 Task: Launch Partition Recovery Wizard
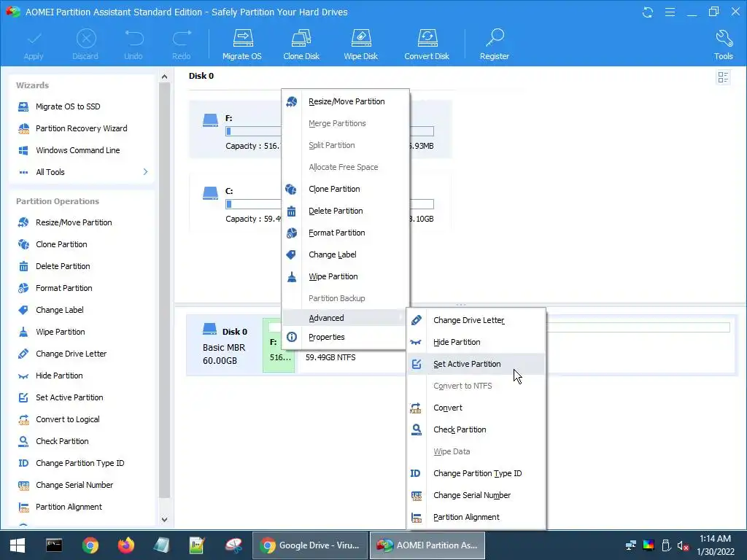82,128
